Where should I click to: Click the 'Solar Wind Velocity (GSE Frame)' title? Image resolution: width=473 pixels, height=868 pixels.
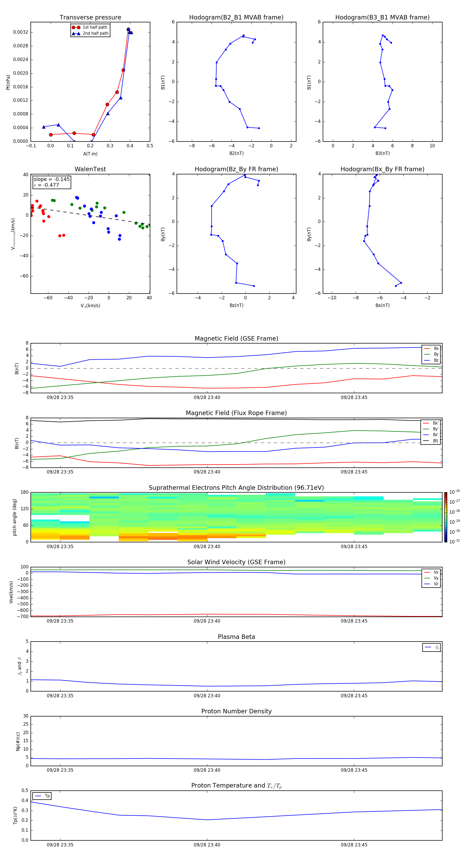tap(236, 562)
